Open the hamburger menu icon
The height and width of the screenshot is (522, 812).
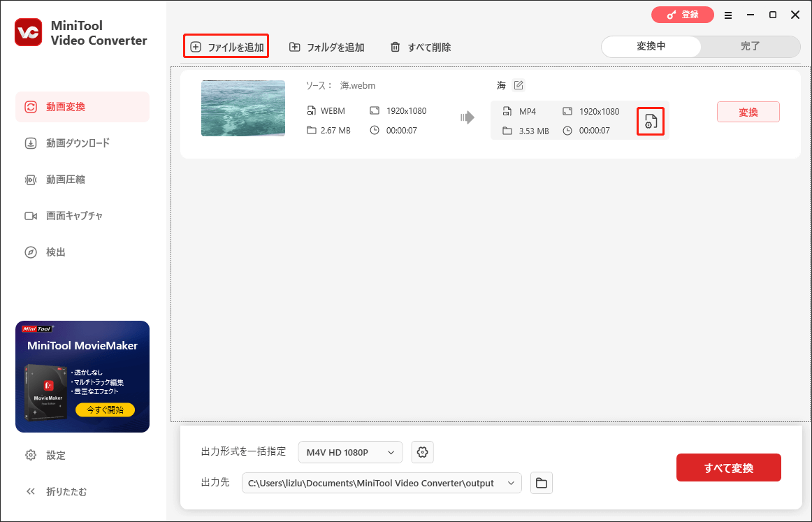pyautogui.click(x=728, y=15)
